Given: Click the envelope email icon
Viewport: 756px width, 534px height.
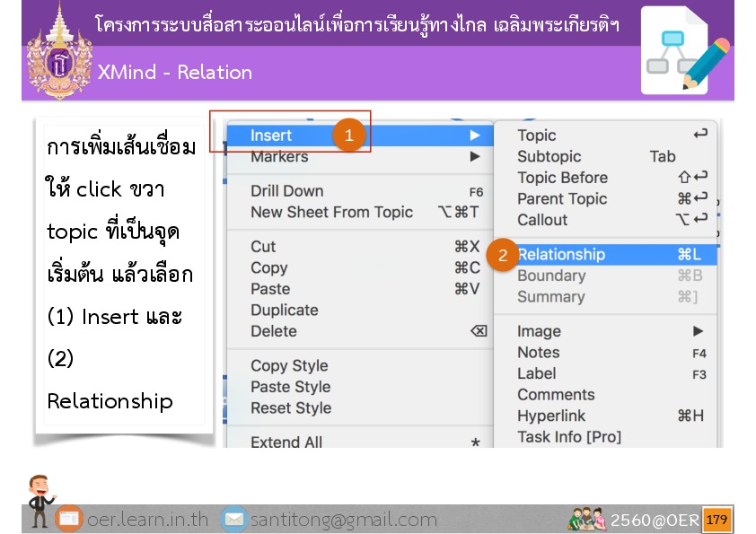Looking at the screenshot, I should click(233, 520).
